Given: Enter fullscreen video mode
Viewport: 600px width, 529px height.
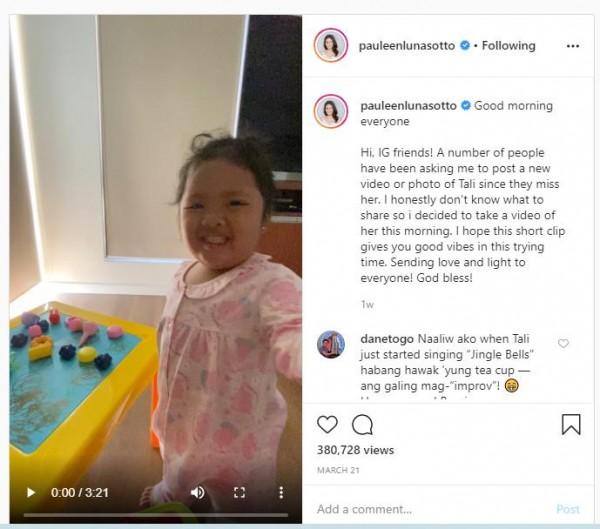Looking at the screenshot, I should click(239, 492).
